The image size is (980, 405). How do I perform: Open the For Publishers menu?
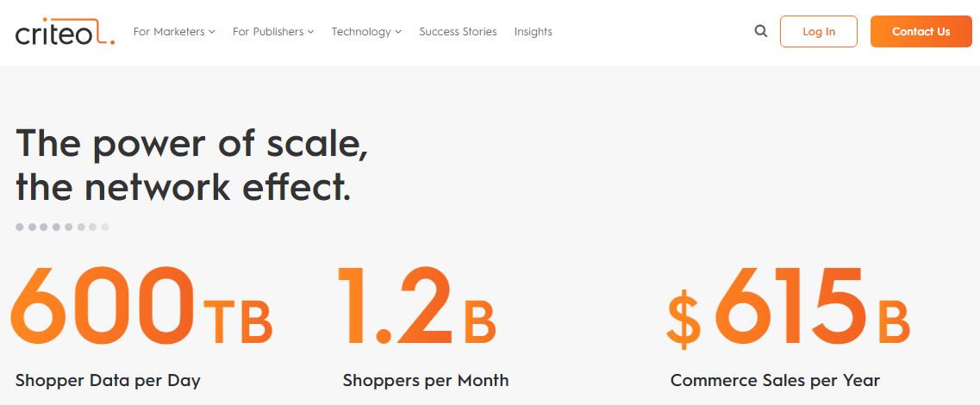pos(268,32)
